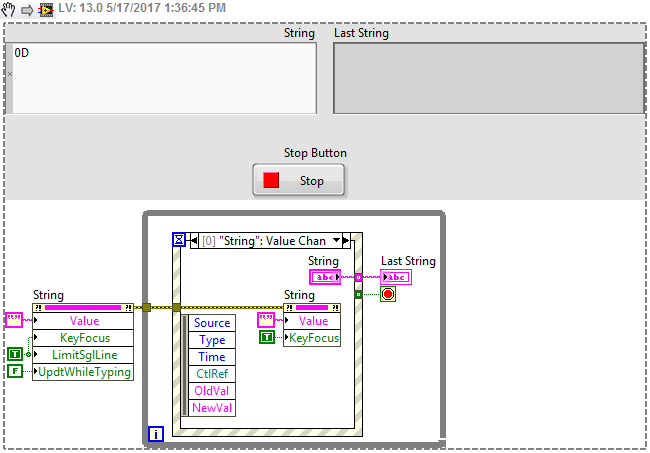Click the snippet arrow icon in header
This screenshot has height=453, width=650.
(x=26, y=8)
